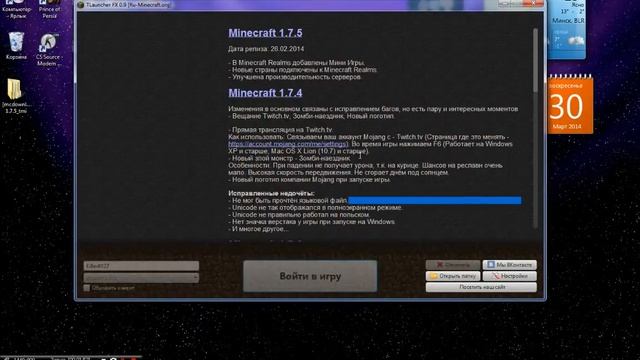The image size is (640, 360).
Task: Select the Корзина recycle bin icon
Action: point(16,45)
